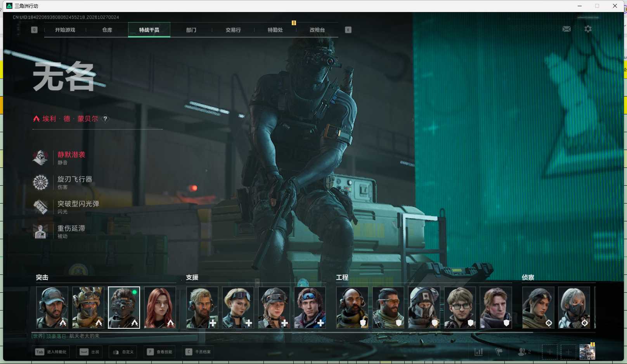The height and width of the screenshot is (364, 627).
Task: Click the flag icon in bottom bar
Action: click(x=499, y=352)
